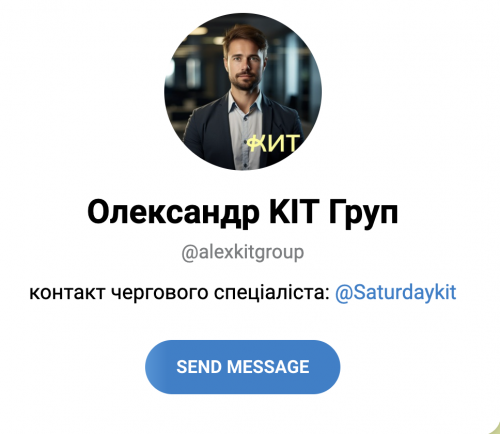
Task: Click the word Груп in the title
Action: [363, 213]
